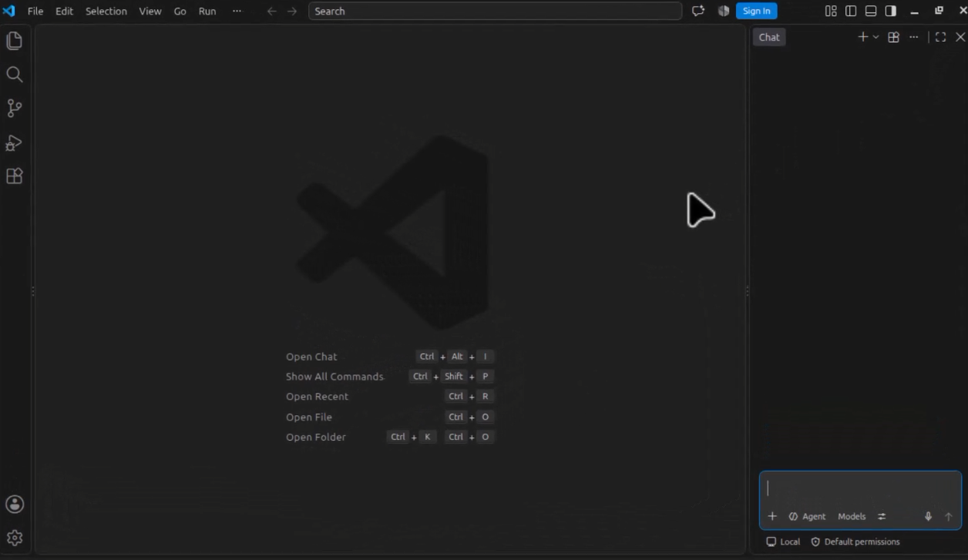This screenshot has height=560, width=968.
Task: Minimize the VS Code window
Action: pos(915,11)
